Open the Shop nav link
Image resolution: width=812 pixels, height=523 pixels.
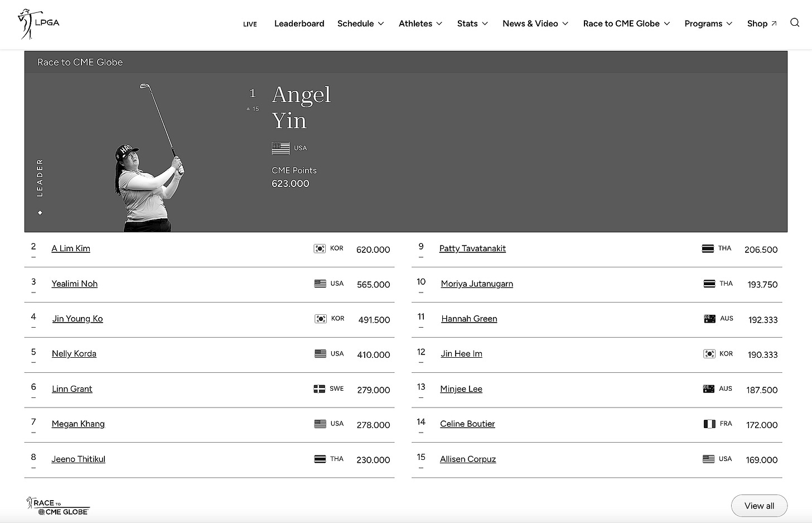click(x=757, y=23)
